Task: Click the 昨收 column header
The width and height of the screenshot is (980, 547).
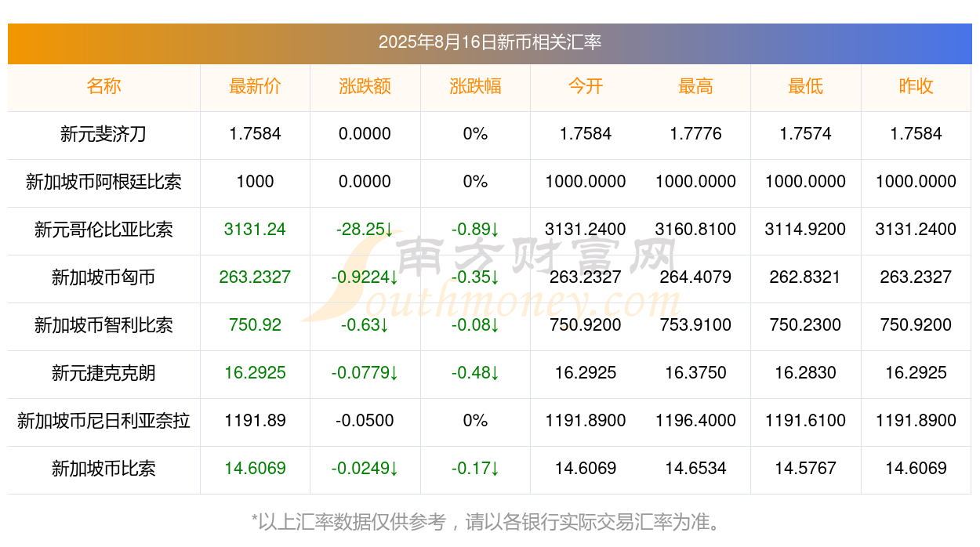Action: [x=916, y=86]
